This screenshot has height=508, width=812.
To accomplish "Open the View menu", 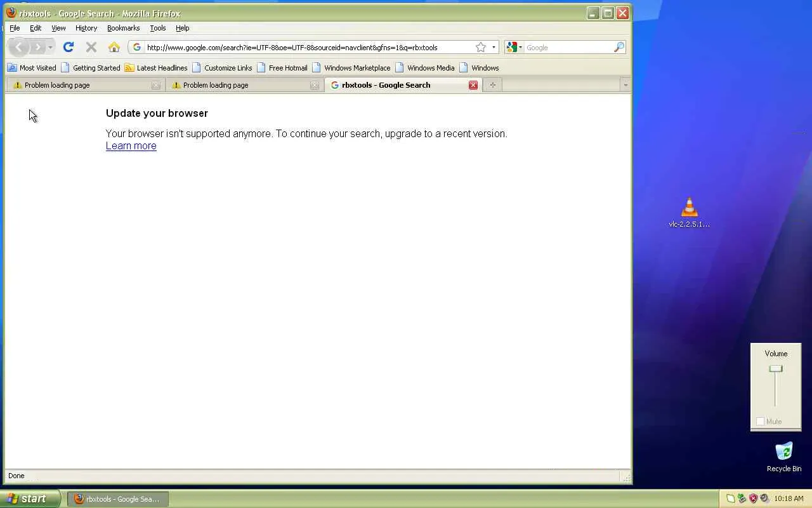I will tap(58, 28).
